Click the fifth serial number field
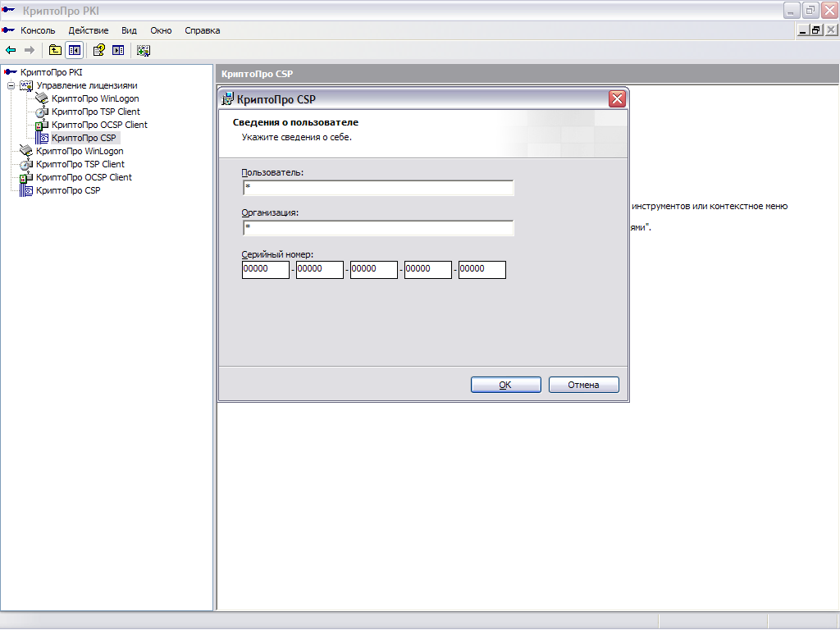 pyautogui.click(x=482, y=269)
